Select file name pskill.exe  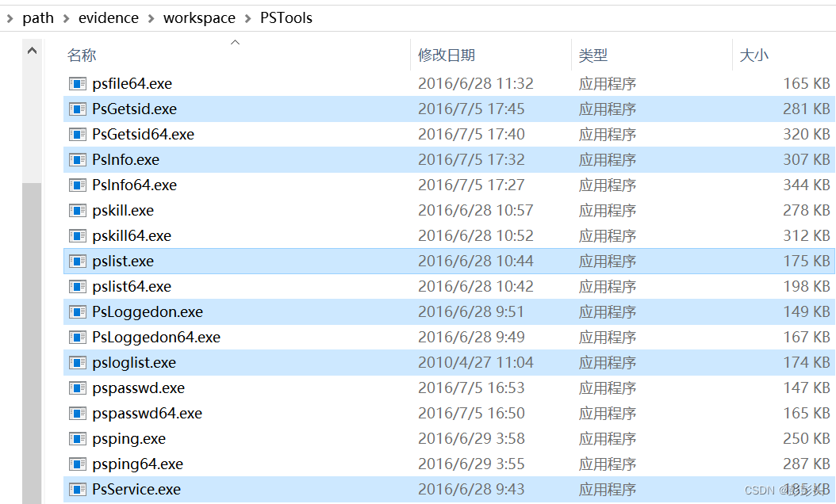click(123, 211)
